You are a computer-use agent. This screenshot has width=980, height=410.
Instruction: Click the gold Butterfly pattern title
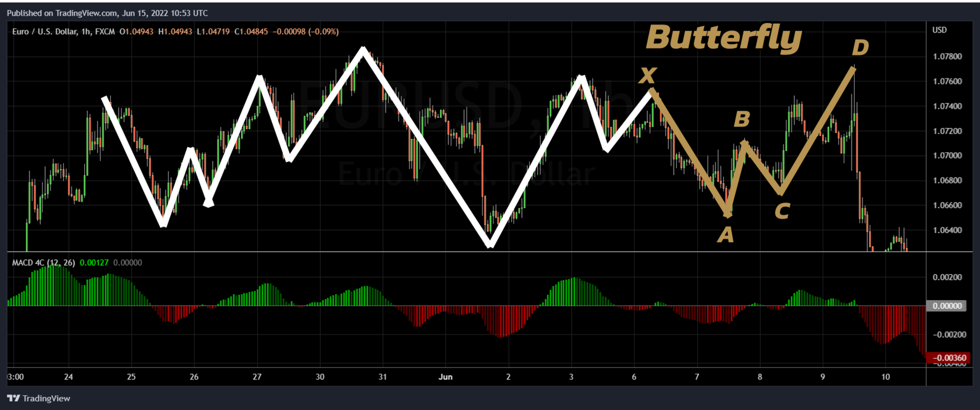[724, 38]
